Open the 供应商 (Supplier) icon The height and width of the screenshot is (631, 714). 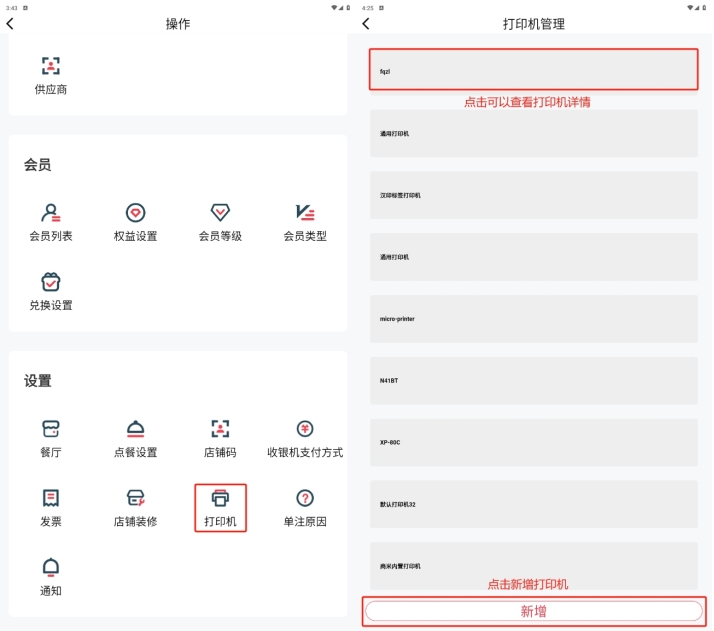point(51,67)
